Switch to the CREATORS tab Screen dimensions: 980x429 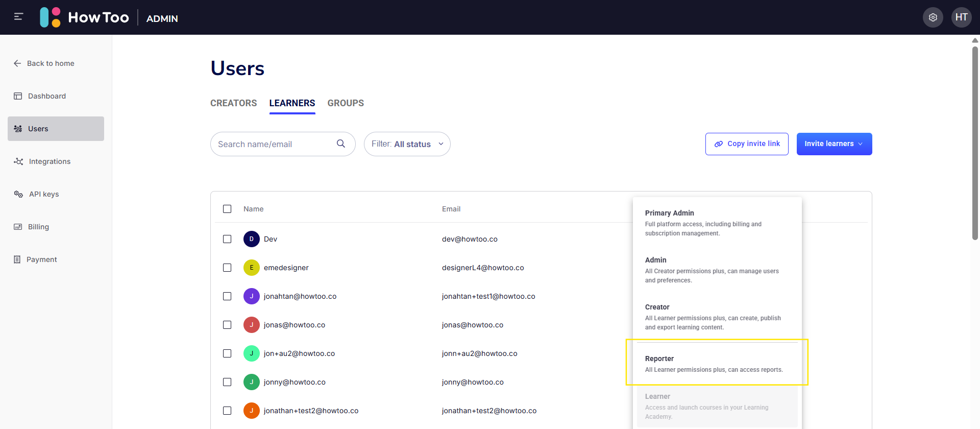[234, 103]
